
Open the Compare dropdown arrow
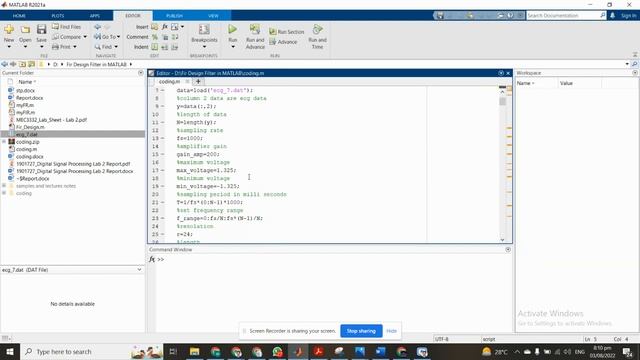[x=85, y=37]
